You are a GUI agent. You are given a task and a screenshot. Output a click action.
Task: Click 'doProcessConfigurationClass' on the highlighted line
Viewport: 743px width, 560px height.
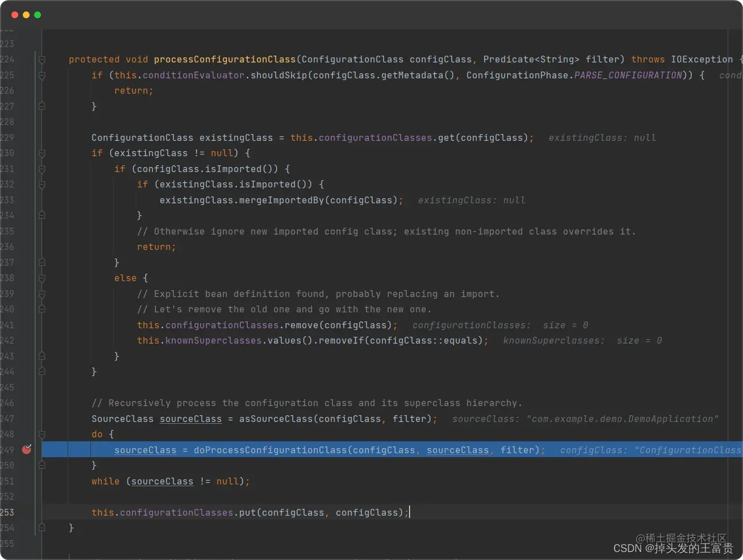point(270,450)
